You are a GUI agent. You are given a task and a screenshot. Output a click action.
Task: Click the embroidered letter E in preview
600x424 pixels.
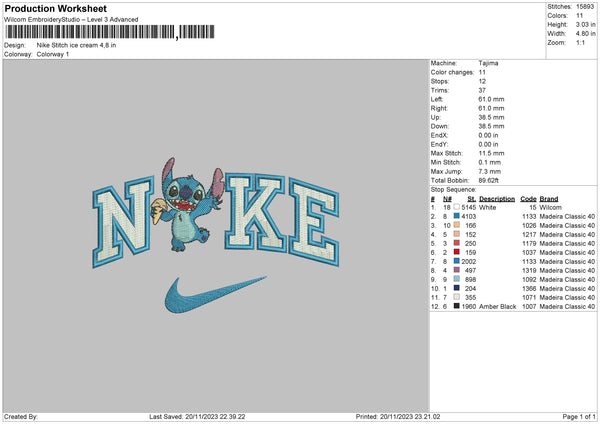314,222
